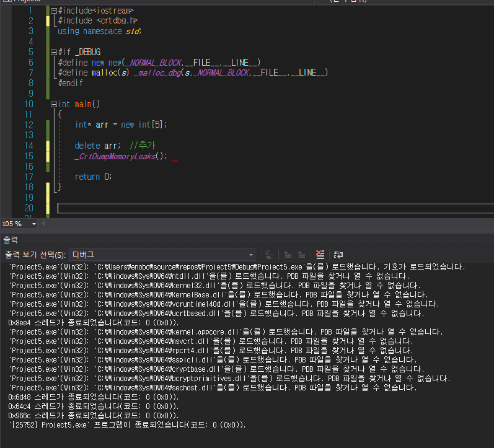494x448 pixels.
Task: Click the _CrtDumpMemoryLeaks call on line 15
Action: 121,156
